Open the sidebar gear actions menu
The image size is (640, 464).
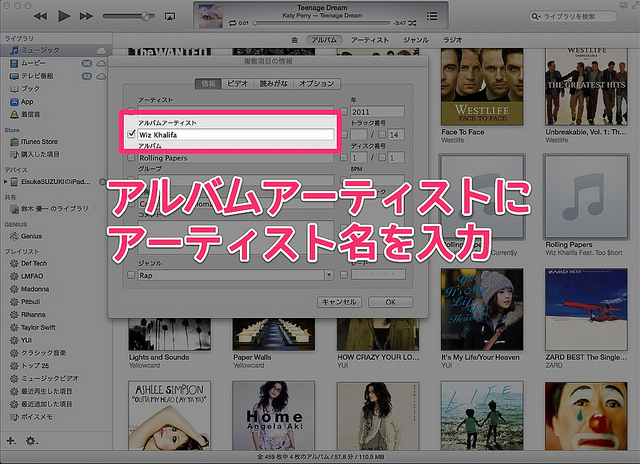click(x=31, y=441)
